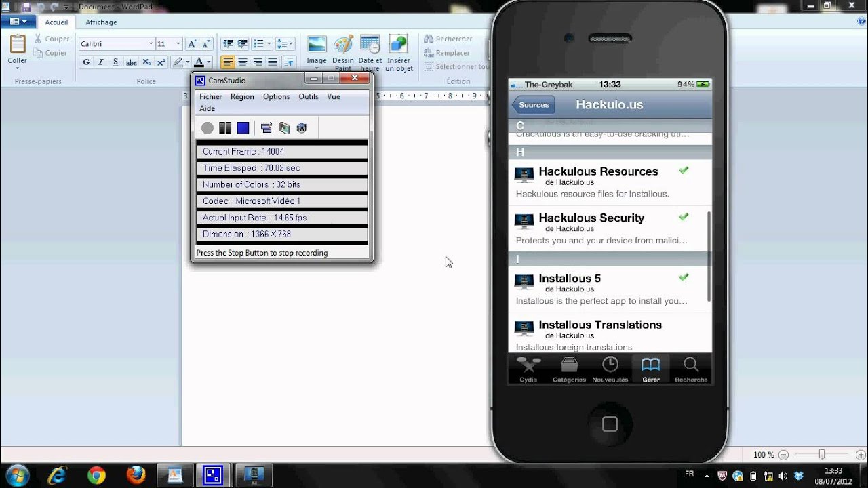Screen dimensions: 868x488
Task: Pause recording in CamStudio
Action: pyautogui.click(x=225, y=128)
